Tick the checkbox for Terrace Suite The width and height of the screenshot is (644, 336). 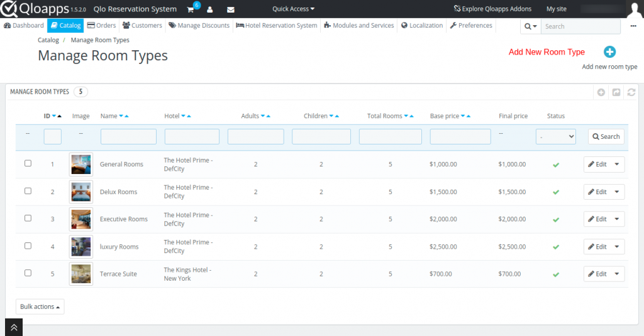click(28, 273)
